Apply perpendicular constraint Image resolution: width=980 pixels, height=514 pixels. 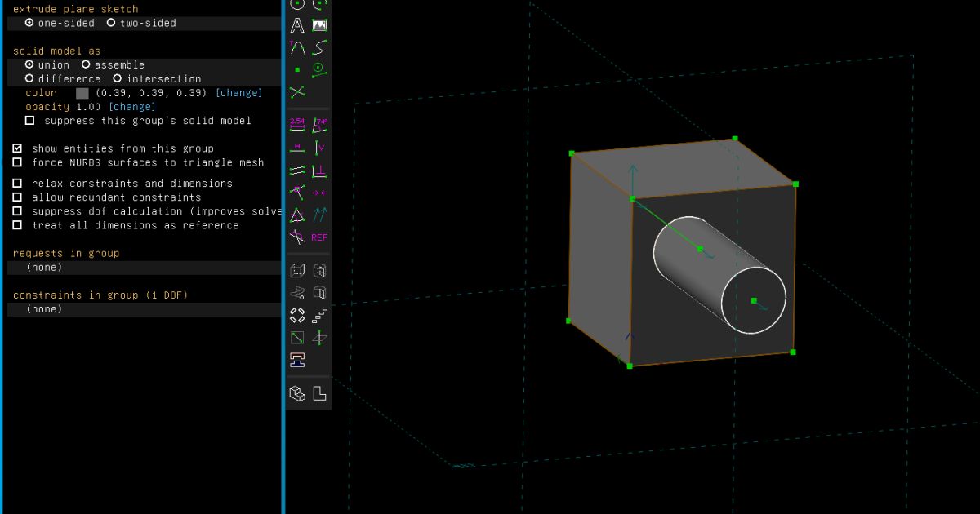click(319, 171)
